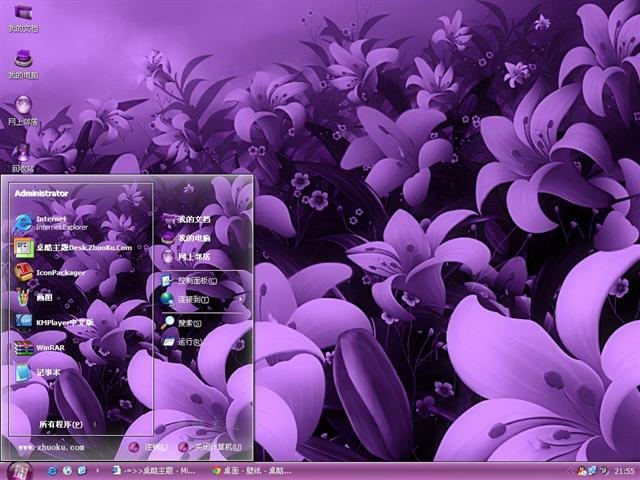Expand the 连接到(T) submenu arrow
Image resolution: width=640 pixels, height=480 pixels.
pyautogui.click(x=240, y=299)
